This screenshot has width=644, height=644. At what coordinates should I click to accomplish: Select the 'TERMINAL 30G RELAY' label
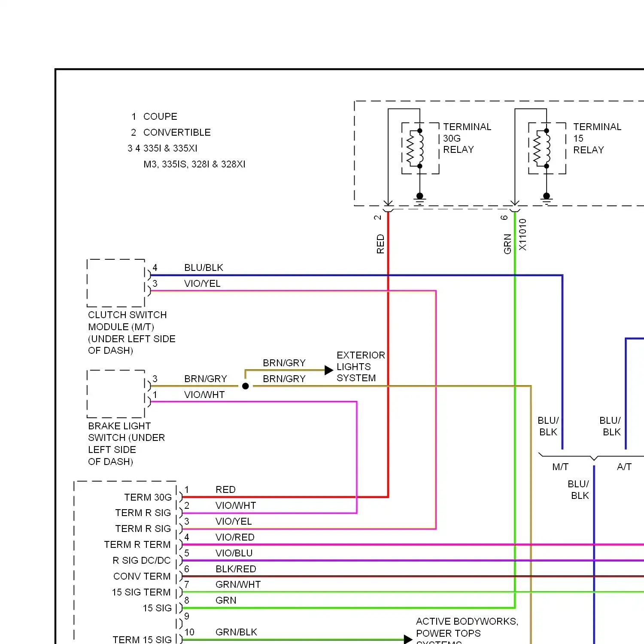tap(467, 138)
